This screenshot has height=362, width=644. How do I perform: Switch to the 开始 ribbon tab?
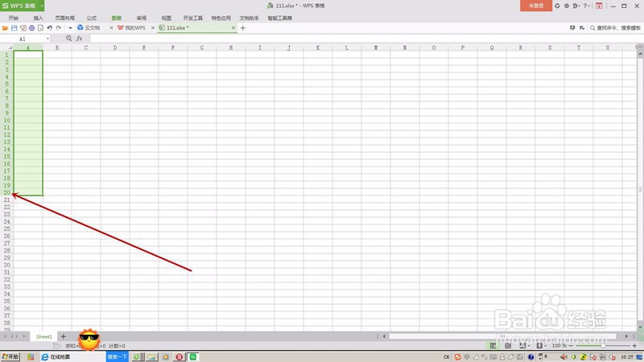pyautogui.click(x=14, y=18)
